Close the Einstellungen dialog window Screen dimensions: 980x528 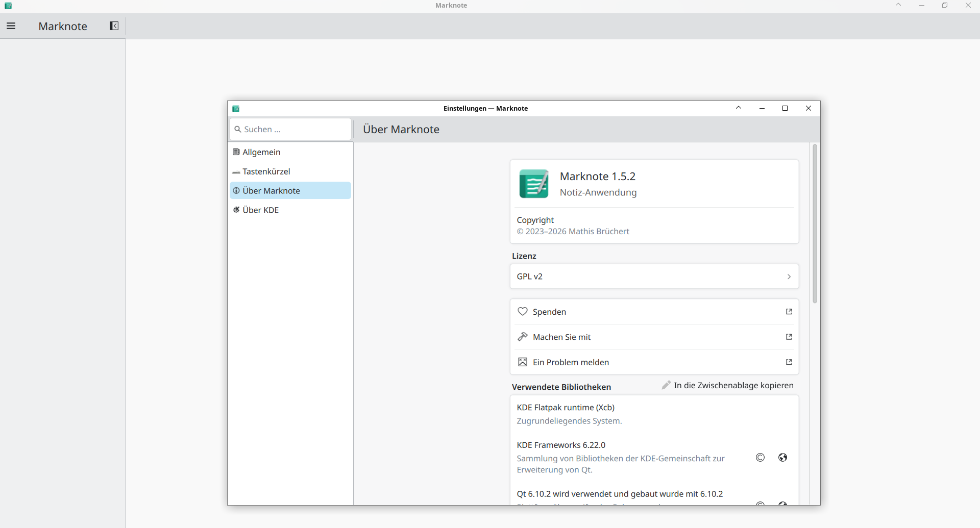(x=808, y=108)
